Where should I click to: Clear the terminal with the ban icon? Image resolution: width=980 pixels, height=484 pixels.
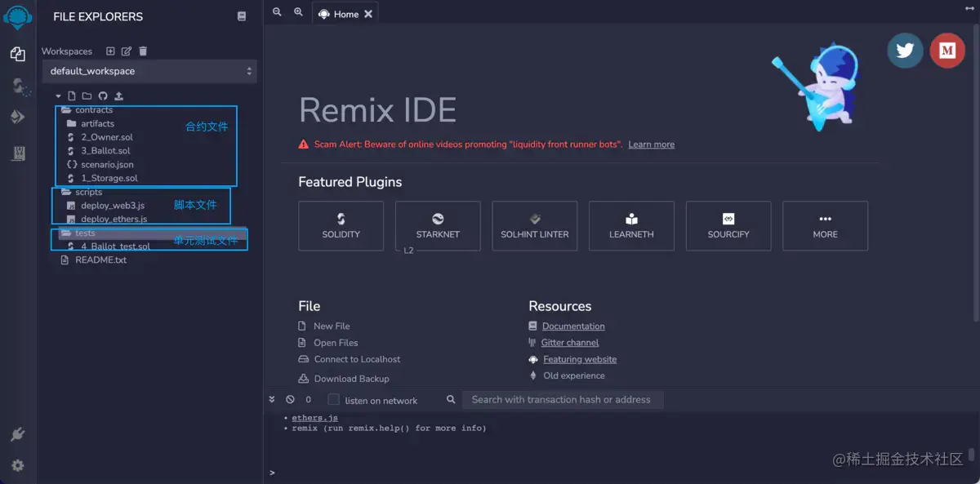290,400
